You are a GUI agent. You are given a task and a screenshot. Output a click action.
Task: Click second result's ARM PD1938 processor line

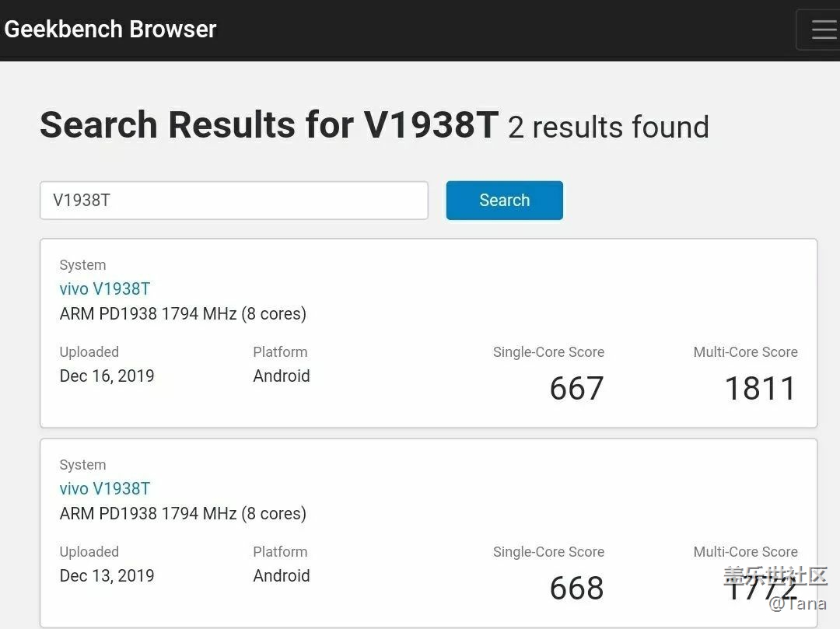[183, 513]
